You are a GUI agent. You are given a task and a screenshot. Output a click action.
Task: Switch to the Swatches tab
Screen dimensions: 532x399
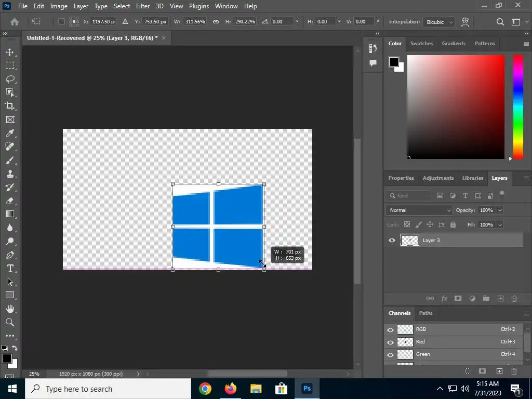tap(421, 44)
